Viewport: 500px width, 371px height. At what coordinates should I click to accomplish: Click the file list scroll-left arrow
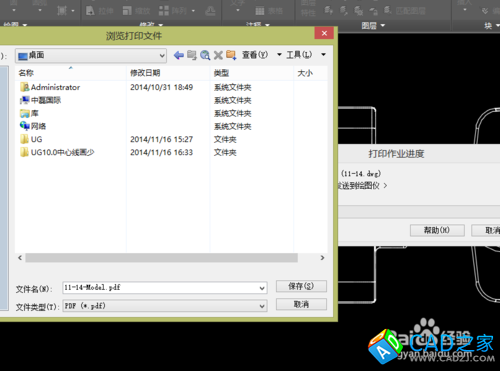click(20, 258)
